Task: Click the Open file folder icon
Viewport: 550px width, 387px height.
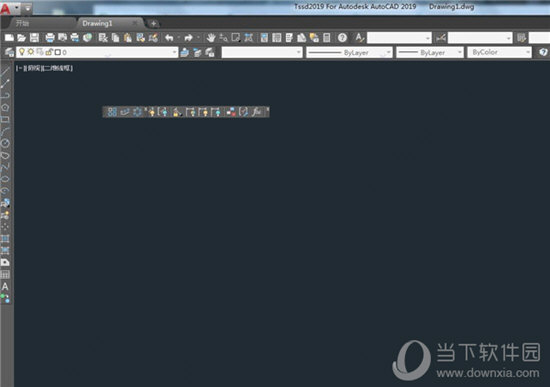Action: click(x=22, y=38)
